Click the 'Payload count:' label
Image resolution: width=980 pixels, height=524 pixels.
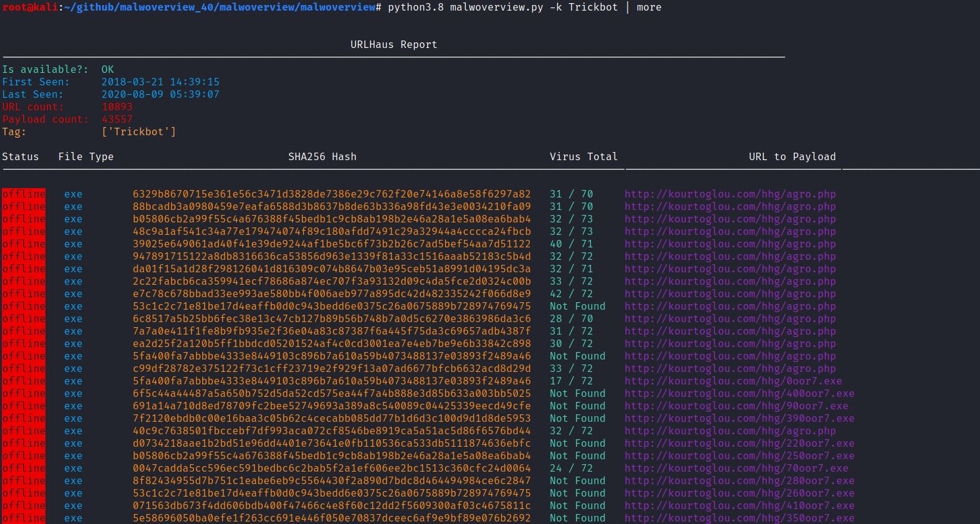[x=45, y=120]
